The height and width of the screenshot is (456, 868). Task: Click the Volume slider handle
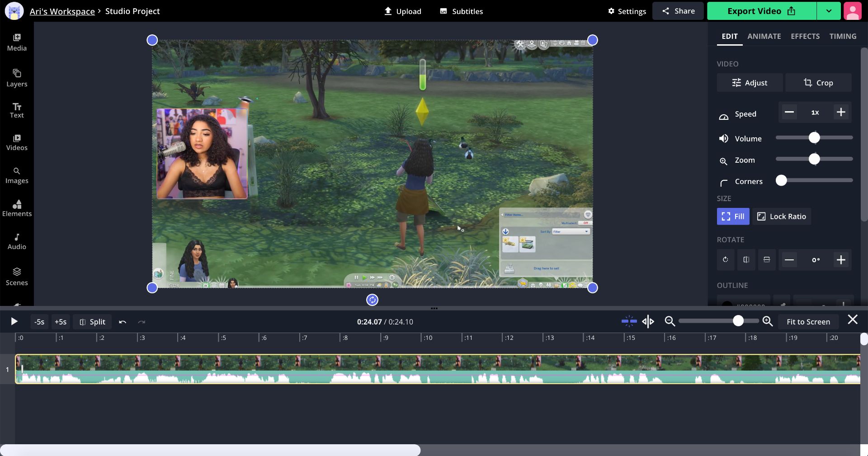(814, 138)
